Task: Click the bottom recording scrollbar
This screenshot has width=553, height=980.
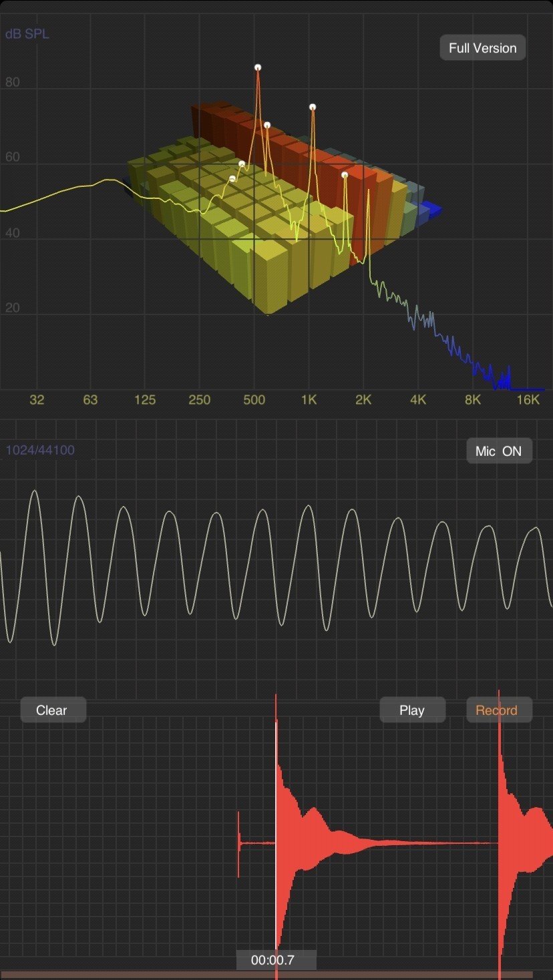Action: coord(267,975)
